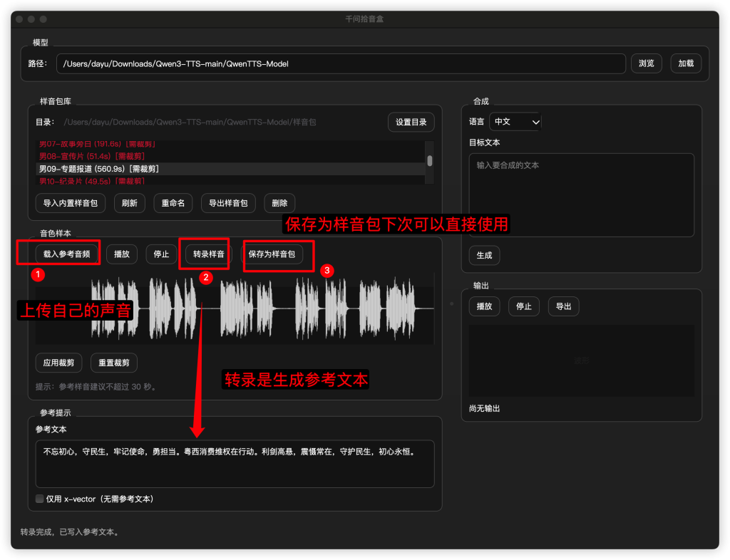Refresh the sample pack library with 刷新
Image resolution: width=730 pixels, height=560 pixels.
(130, 203)
